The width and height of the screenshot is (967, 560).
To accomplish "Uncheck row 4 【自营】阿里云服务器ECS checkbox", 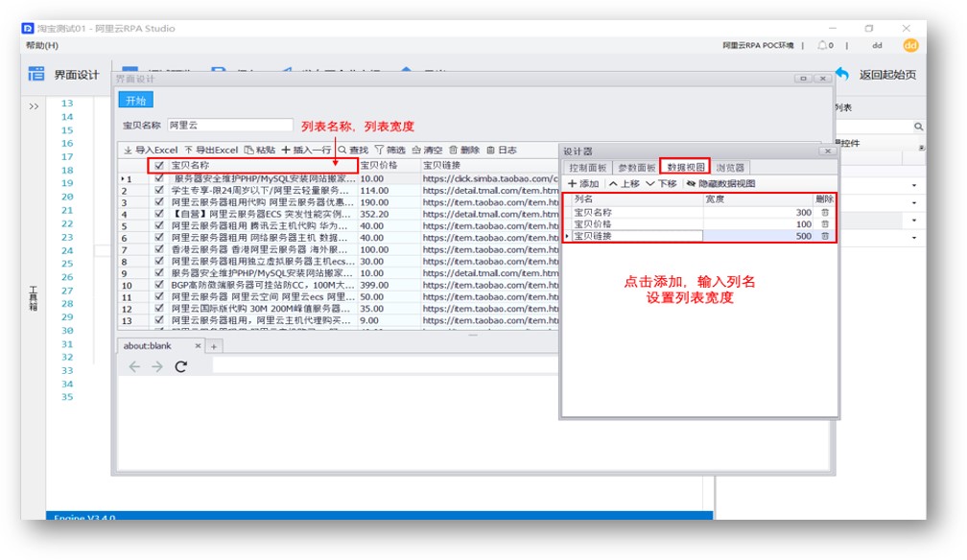I will point(159,214).
